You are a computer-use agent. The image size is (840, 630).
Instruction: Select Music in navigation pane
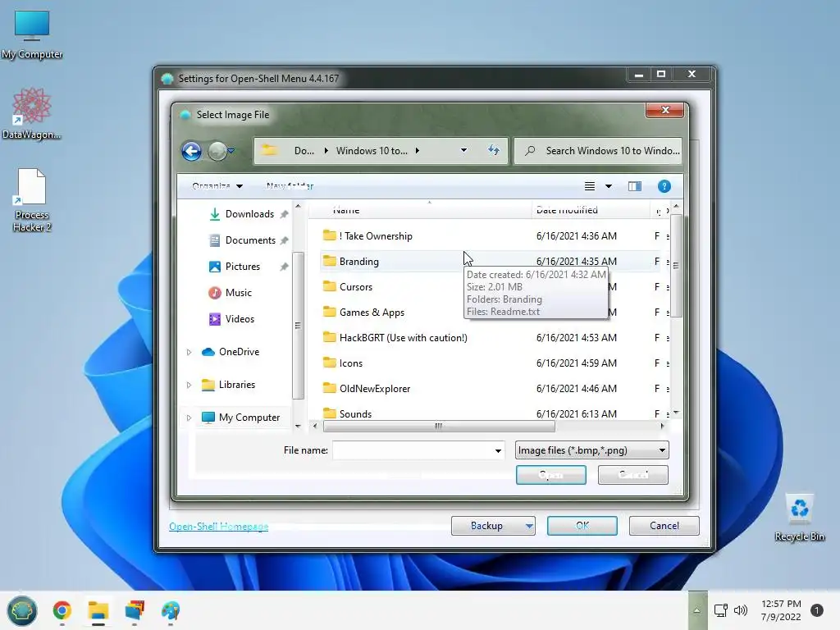pyautogui.click(x=238, y=293)
